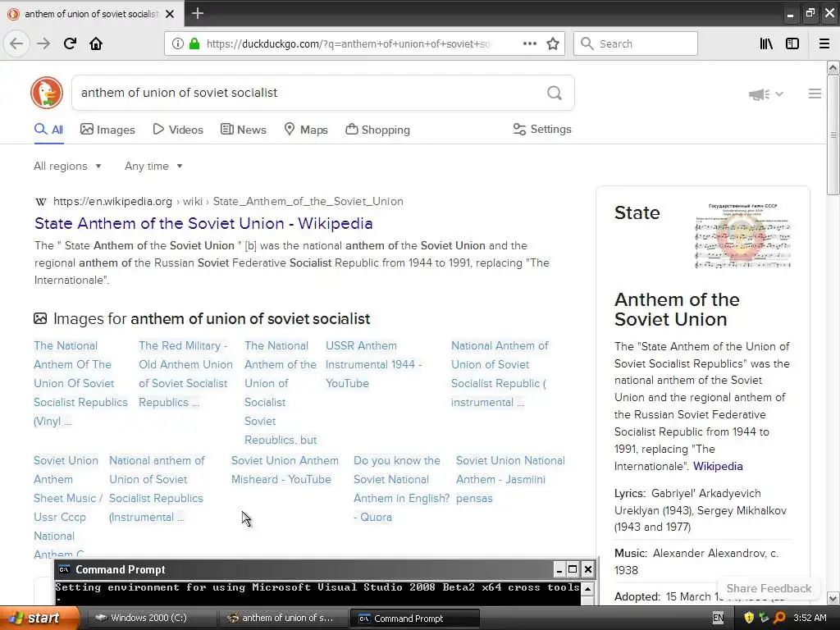The image size is (840, 630).
Task: Reload the current page
Action: click(x=70, y=44)
